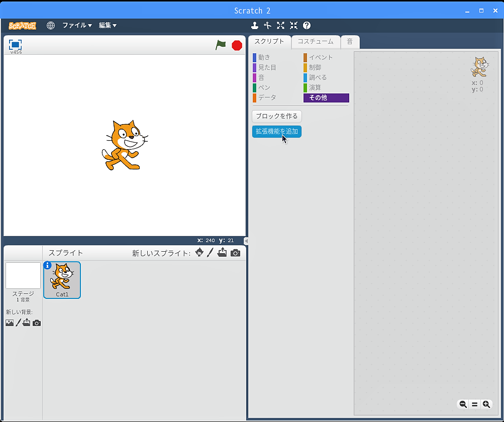Switch to the スクリプト tab
The image size is (504, 422).
click(x=269, y=42)
